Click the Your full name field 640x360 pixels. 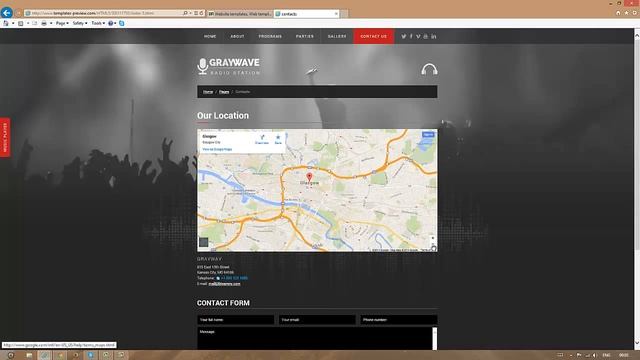(x=236, y=320)
